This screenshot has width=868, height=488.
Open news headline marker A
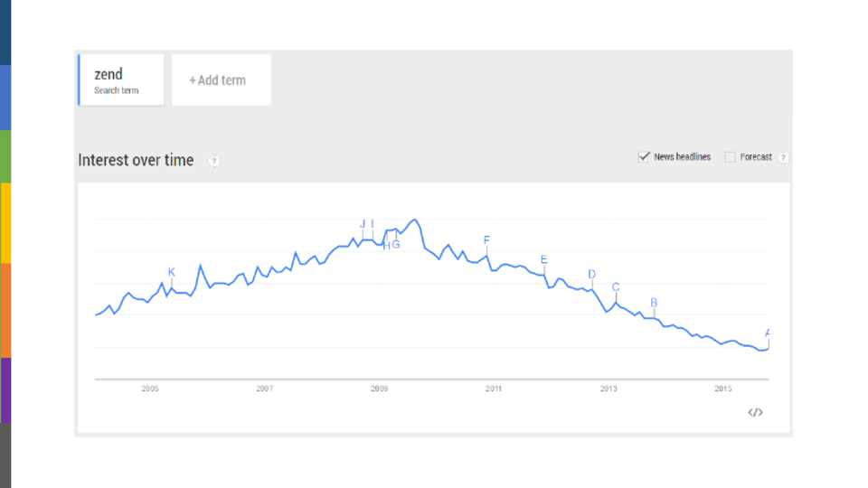coord(768,333)
